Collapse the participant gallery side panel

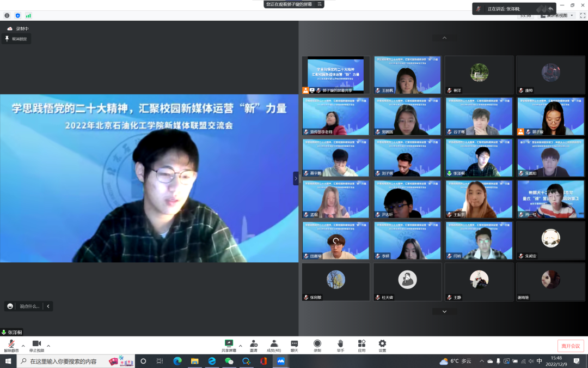296,178
